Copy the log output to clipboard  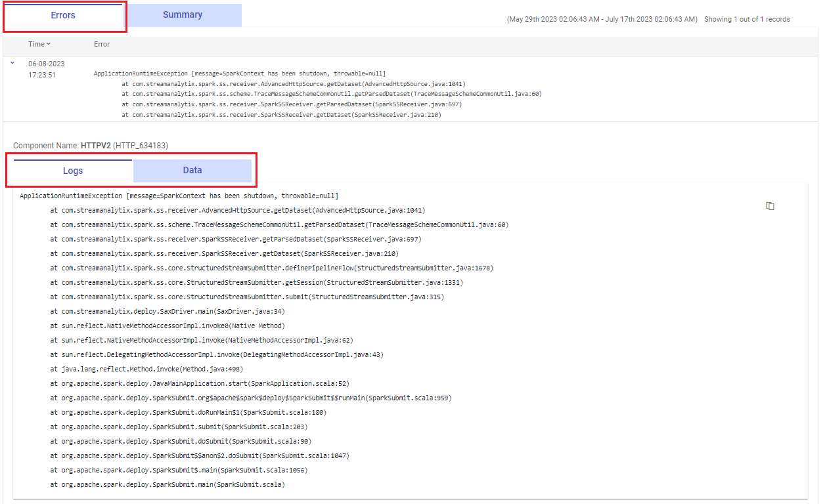tap(769, 205)
